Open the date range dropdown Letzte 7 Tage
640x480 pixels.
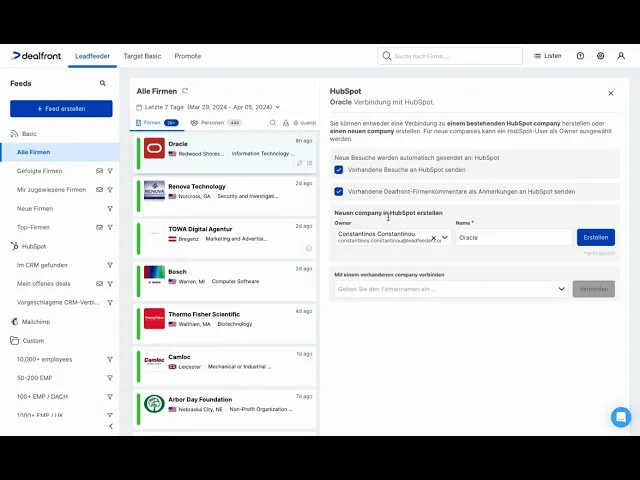[x=208, y=107]
